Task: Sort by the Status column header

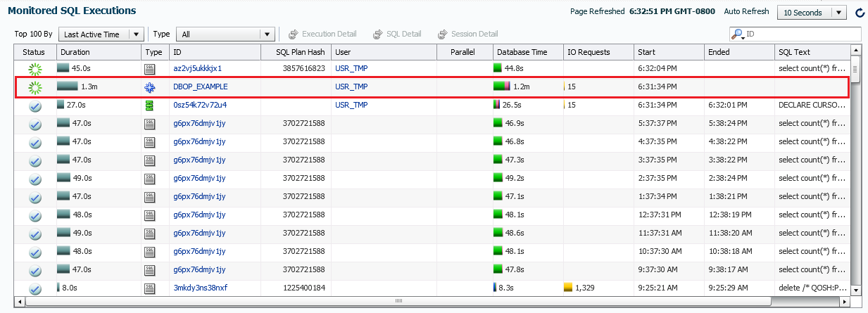Action: pyautogui.click(x=35, y=52)
